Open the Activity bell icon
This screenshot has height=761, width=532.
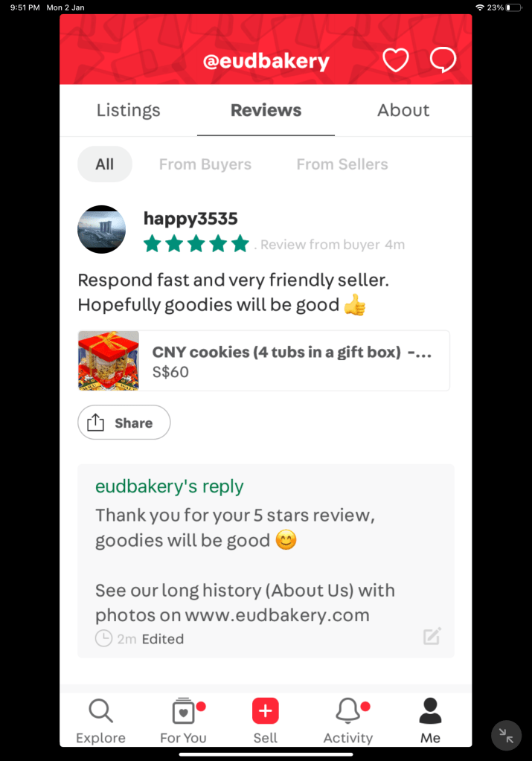click(x=348, y=711)
